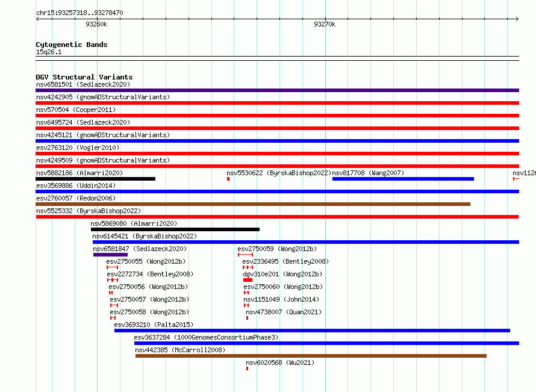
Task: Click the esv2336495 Bentley2008 red glyph
Action: click(248, 267)
